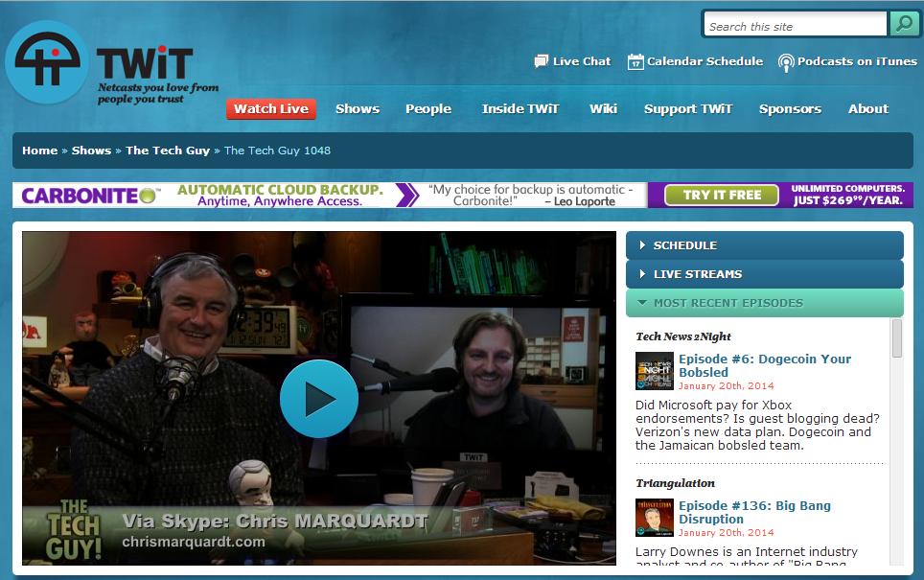The width and height of the screenshot is (924, 580).
Task: Open the Inside TWiT menu
Action: pyautogui.click(x=520, y=109)
